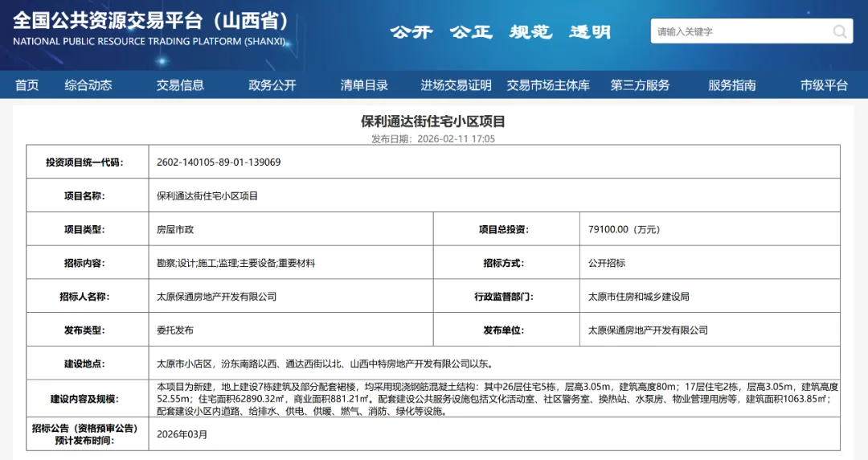
Task: Click the 公开 公正 规范 透明 slogan
Action: point(501,31)
